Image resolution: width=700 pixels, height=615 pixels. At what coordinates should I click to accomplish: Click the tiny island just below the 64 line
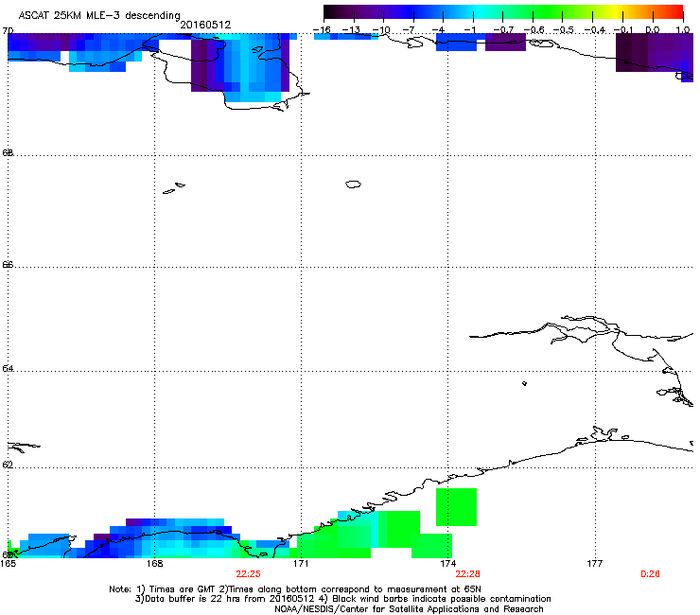pyautogui.click(x=525, y=383)
